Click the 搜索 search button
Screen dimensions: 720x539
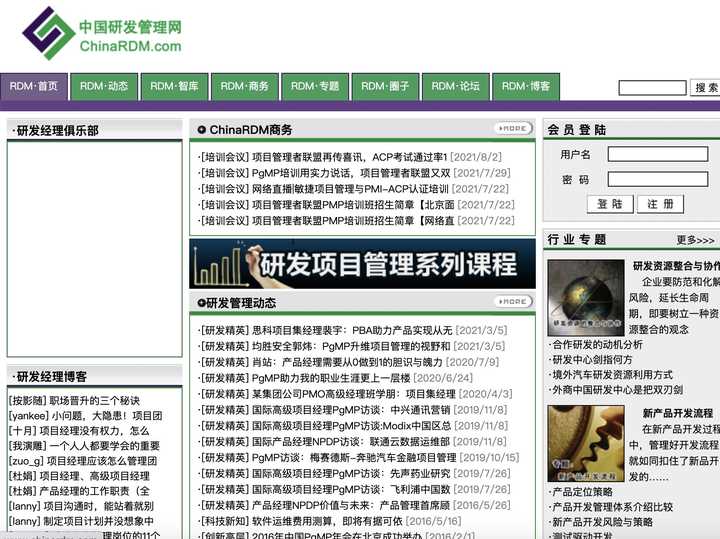pyautogui.click(x=705, y=87)
